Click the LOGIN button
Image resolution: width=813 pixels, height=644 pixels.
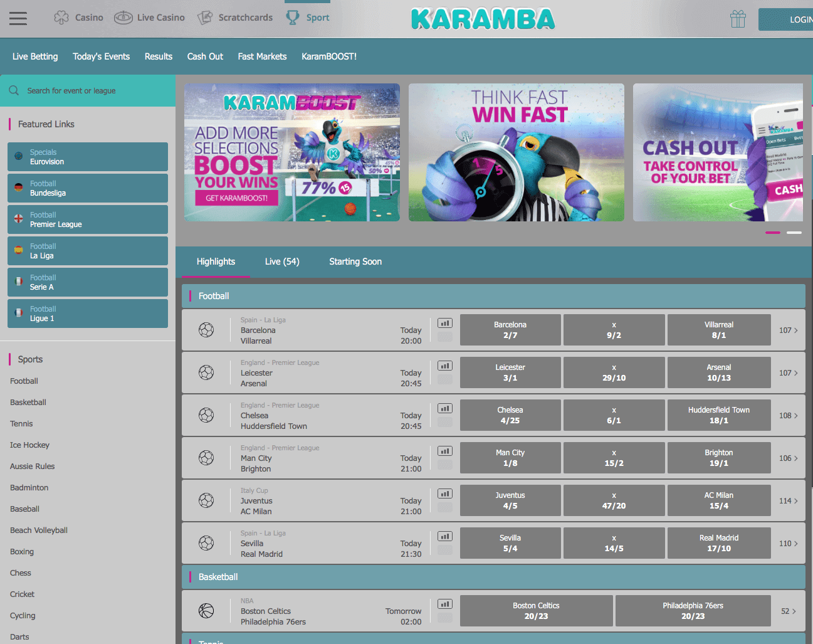pos(786,19)
